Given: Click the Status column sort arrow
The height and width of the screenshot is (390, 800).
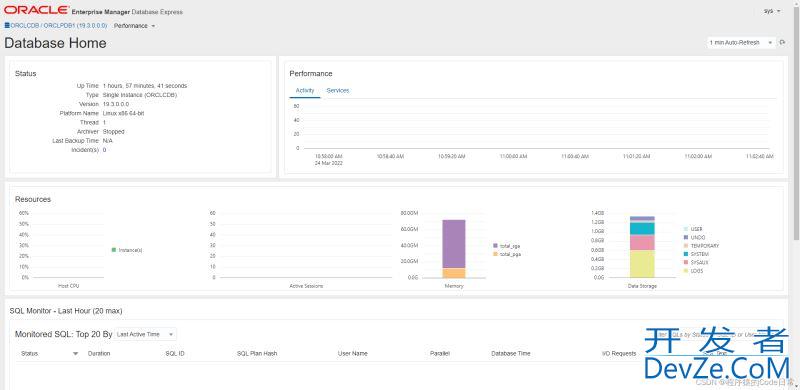Looking at the screenshot, I should click(76, 353).
